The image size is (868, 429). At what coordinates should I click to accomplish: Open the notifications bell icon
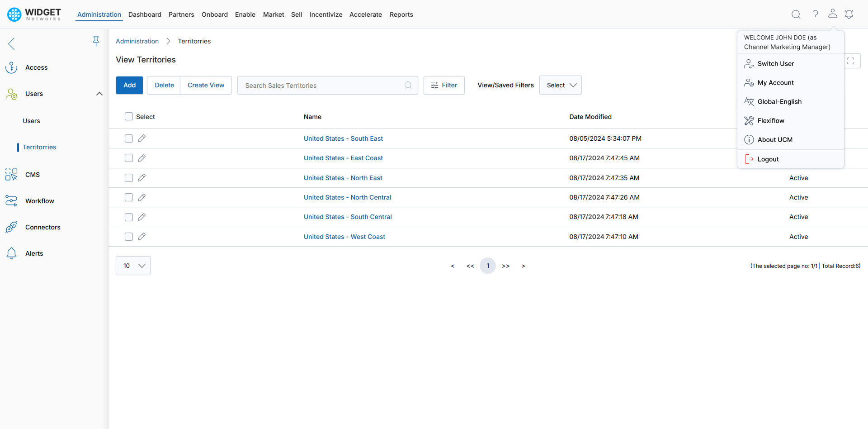pos(849,14)
